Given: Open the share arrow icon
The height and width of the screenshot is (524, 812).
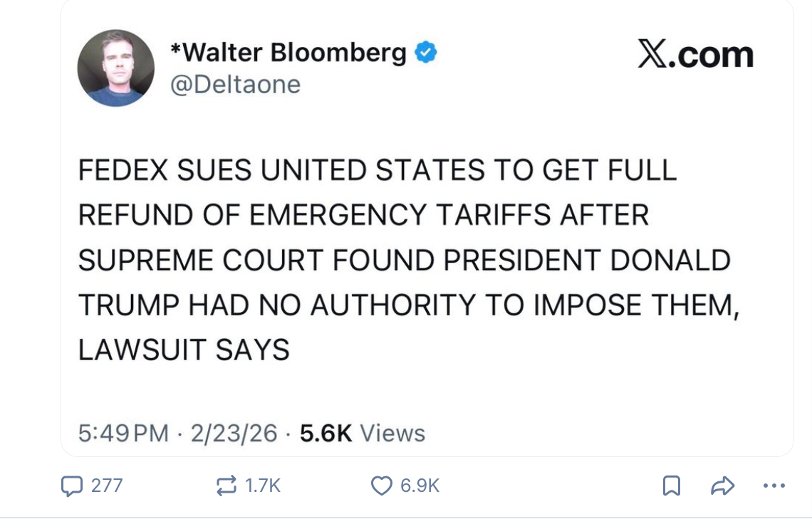Looking at the screenshot, I should point(722,486).
